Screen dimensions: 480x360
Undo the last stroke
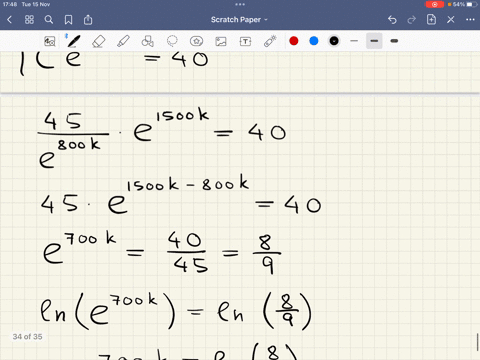point(392,20)
